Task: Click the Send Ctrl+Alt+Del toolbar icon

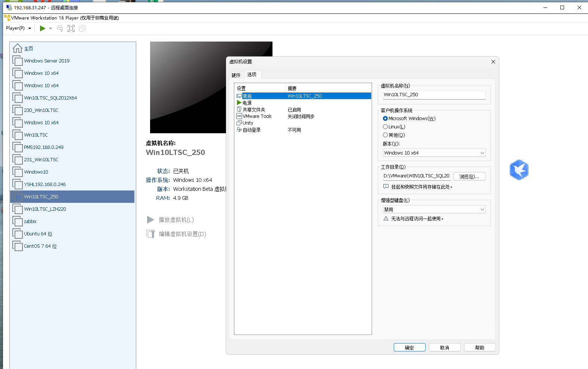Action: pos(60,28)
